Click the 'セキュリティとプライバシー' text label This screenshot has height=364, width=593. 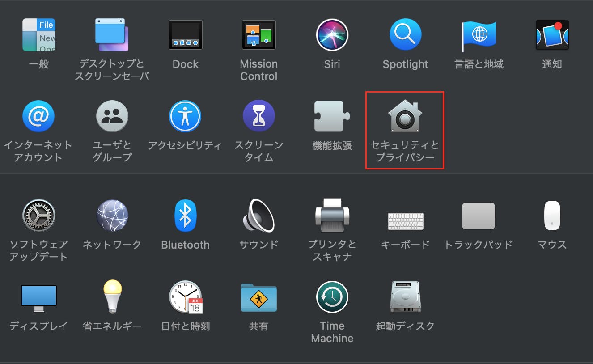[405, 151]
